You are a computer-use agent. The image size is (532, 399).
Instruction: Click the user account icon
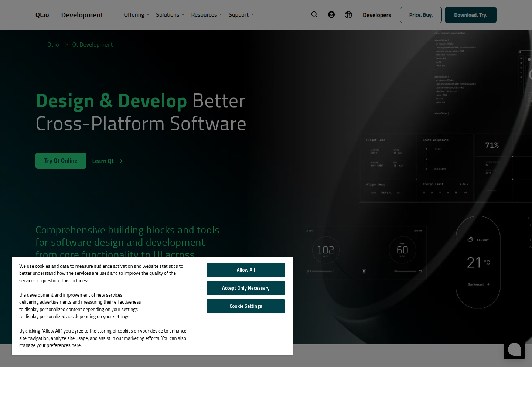[x=331, y=15]
